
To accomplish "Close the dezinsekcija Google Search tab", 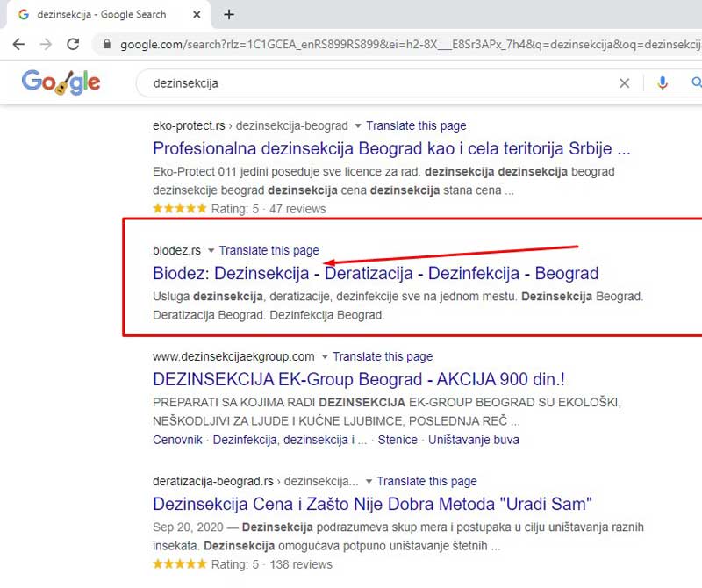I will click(197, 15).
